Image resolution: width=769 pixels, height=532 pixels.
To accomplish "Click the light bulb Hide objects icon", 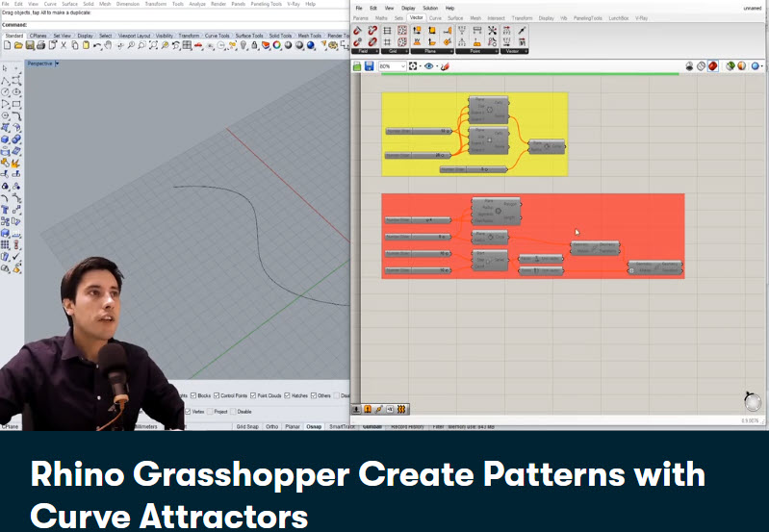I will pos(244,45).
